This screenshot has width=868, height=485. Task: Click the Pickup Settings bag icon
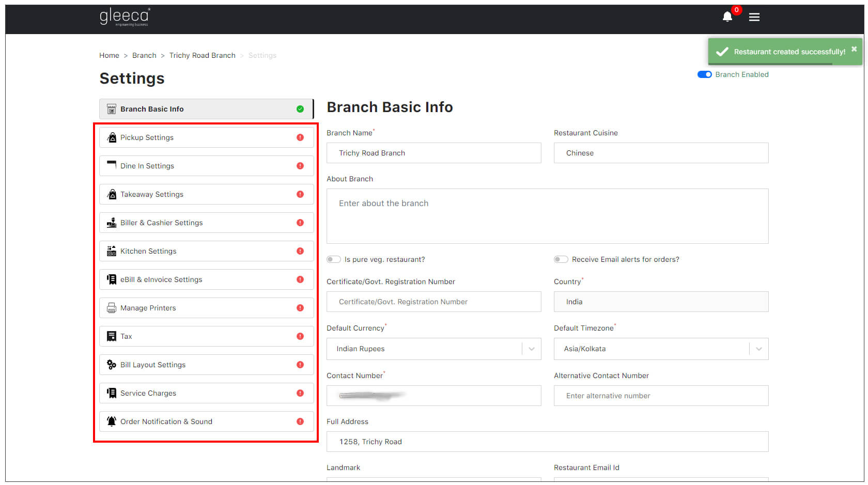click(x=112, y=137)
